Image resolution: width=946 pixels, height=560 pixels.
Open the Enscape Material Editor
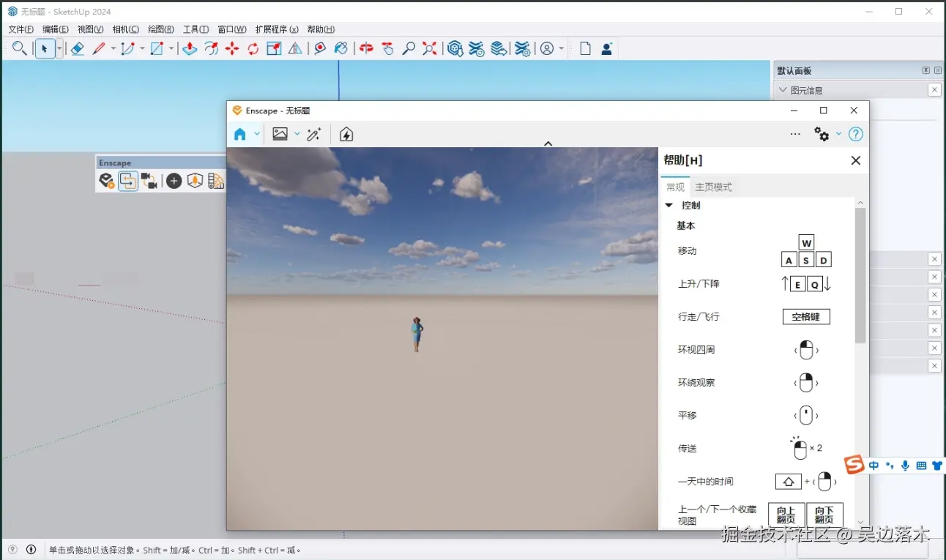click(215, 181)
